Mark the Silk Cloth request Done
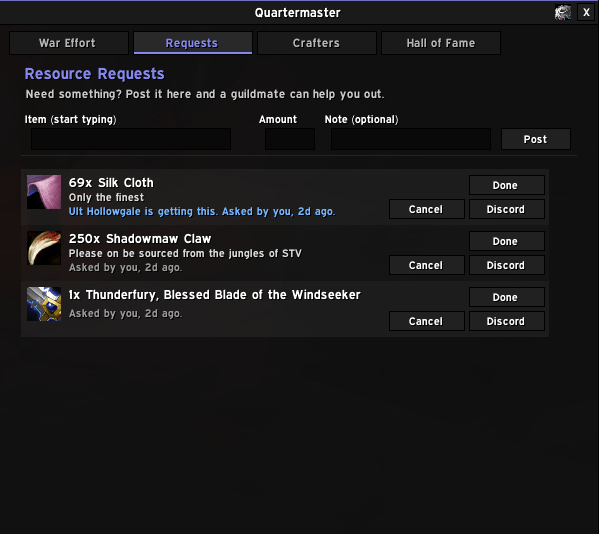 (507, 185)
